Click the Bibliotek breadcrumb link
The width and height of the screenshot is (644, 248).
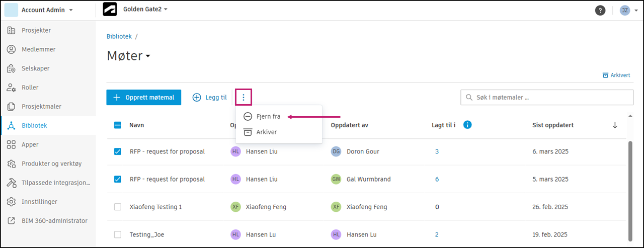pyautogui.click(x=119, y=36)
